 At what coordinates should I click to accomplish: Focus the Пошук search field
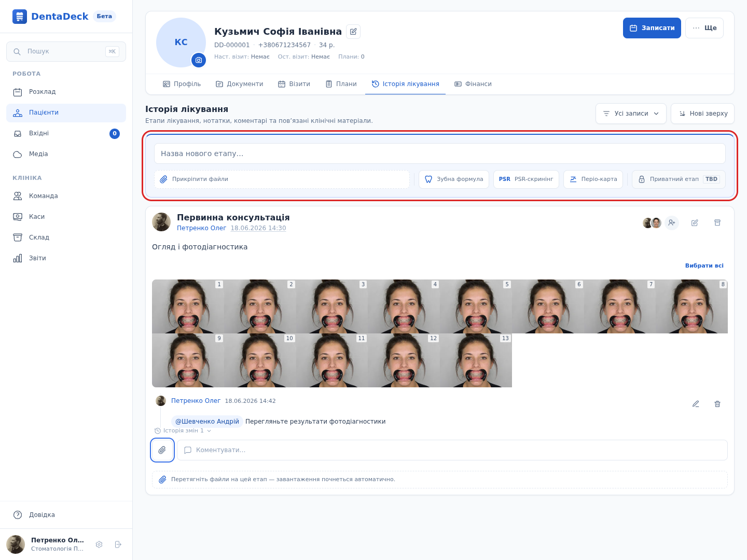coord(66,51)
